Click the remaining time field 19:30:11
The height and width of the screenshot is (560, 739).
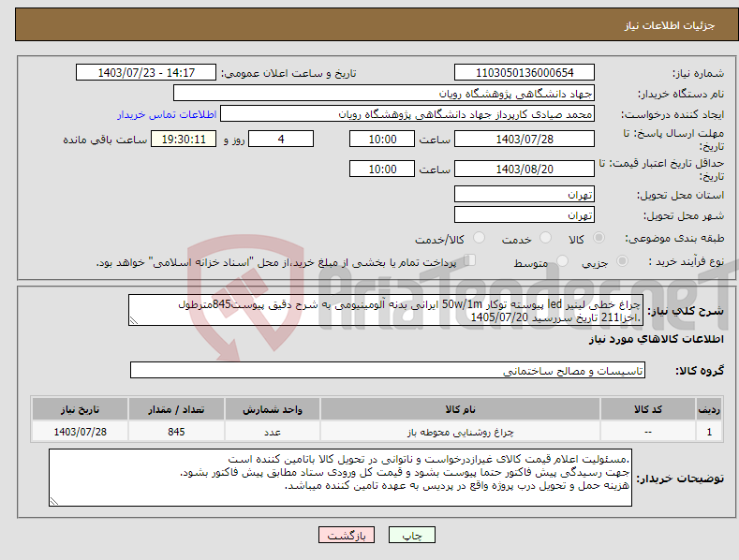click(184, 139)
